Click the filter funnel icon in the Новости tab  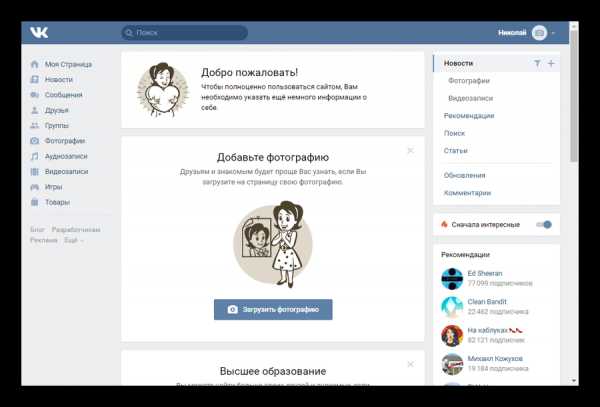point(537,63)
